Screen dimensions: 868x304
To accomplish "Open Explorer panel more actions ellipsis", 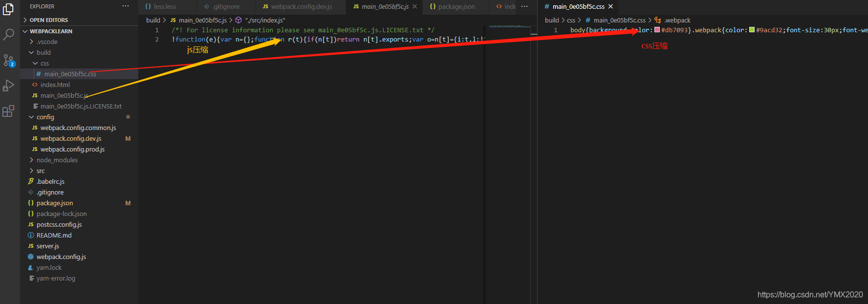I will pyautogui.click(x=126, y=6).
